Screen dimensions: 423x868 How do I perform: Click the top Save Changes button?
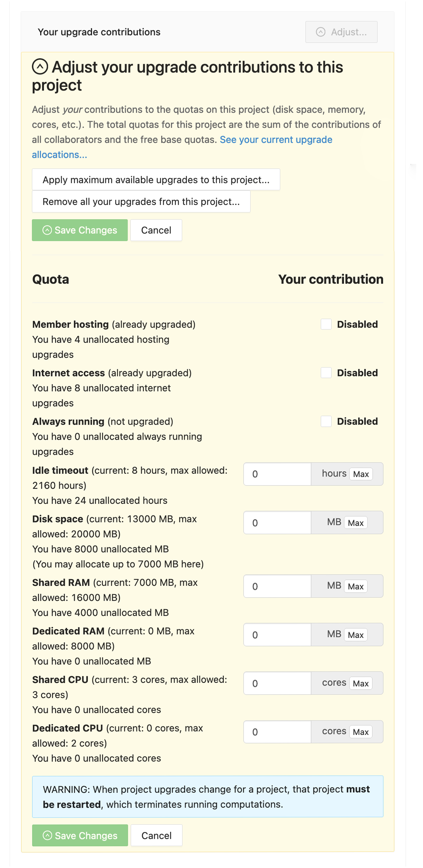tap(80, 230)
